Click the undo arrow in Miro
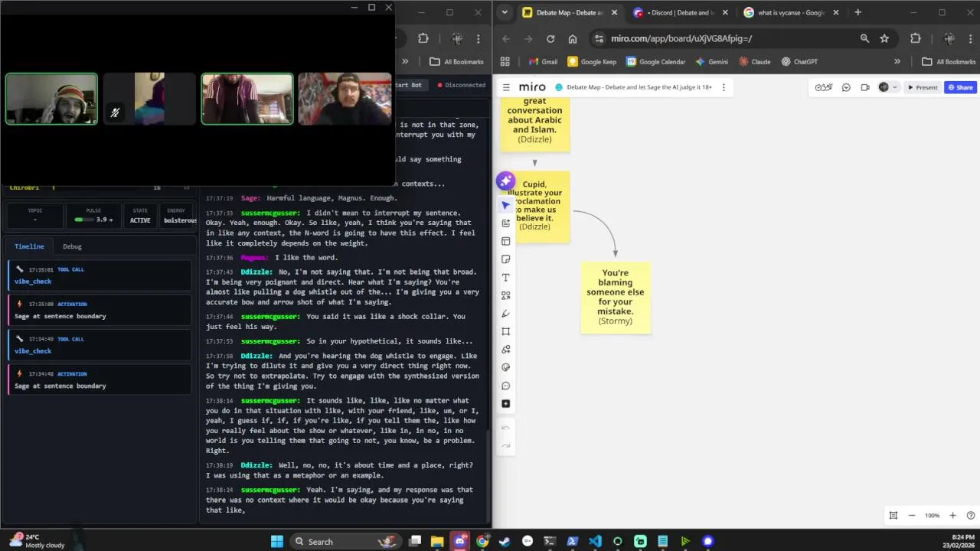980x551 pixels. point(505,428)
